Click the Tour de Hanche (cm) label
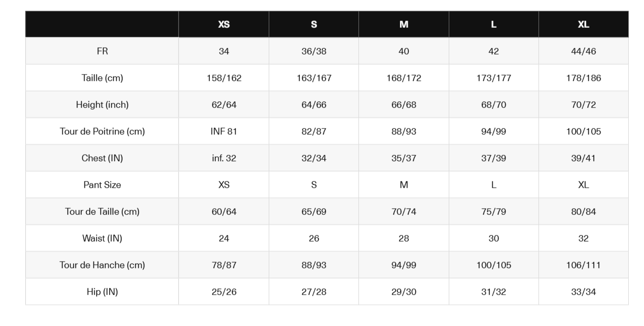 (102, 265)
